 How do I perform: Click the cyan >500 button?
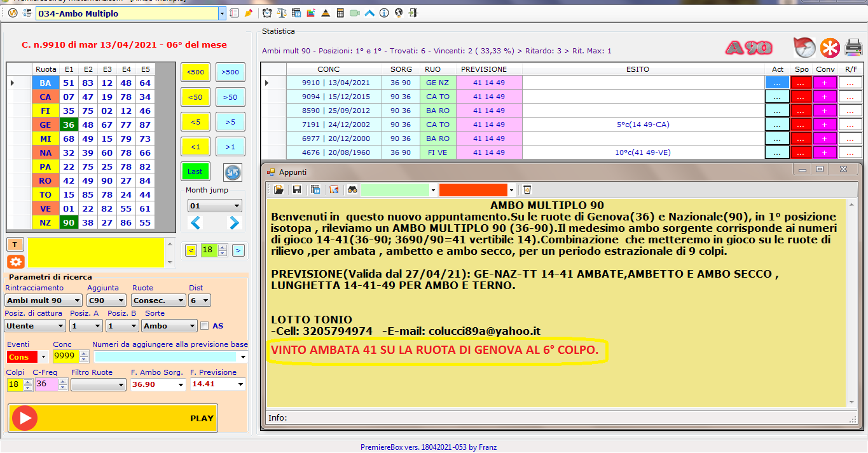click(230, 72)
